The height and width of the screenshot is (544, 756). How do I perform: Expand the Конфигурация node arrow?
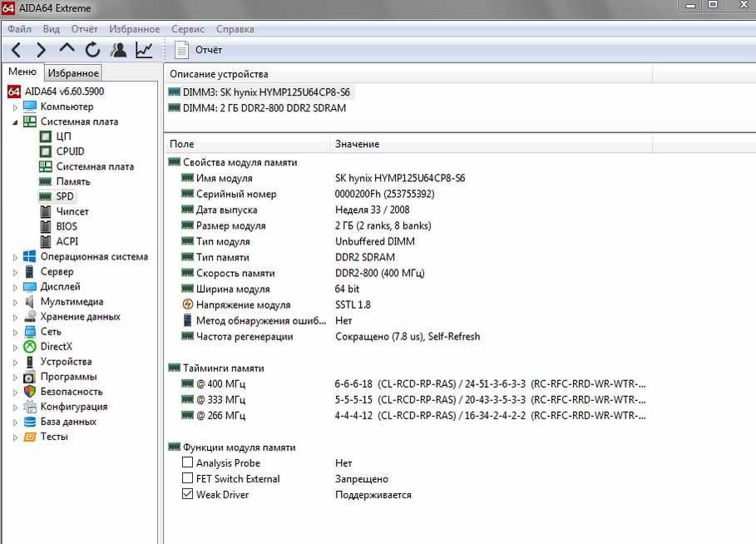[15, 408]
